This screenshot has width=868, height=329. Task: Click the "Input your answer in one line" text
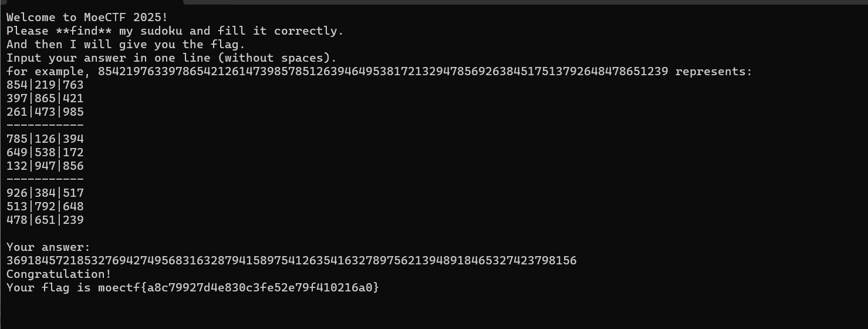[x=171, y=58]
